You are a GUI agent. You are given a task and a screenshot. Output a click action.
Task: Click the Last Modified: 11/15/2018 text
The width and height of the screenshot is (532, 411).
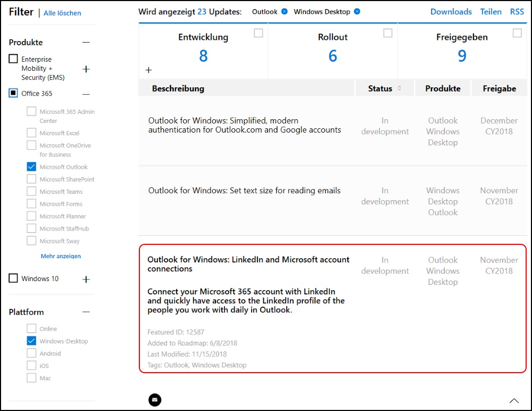[x=187, y=354]
